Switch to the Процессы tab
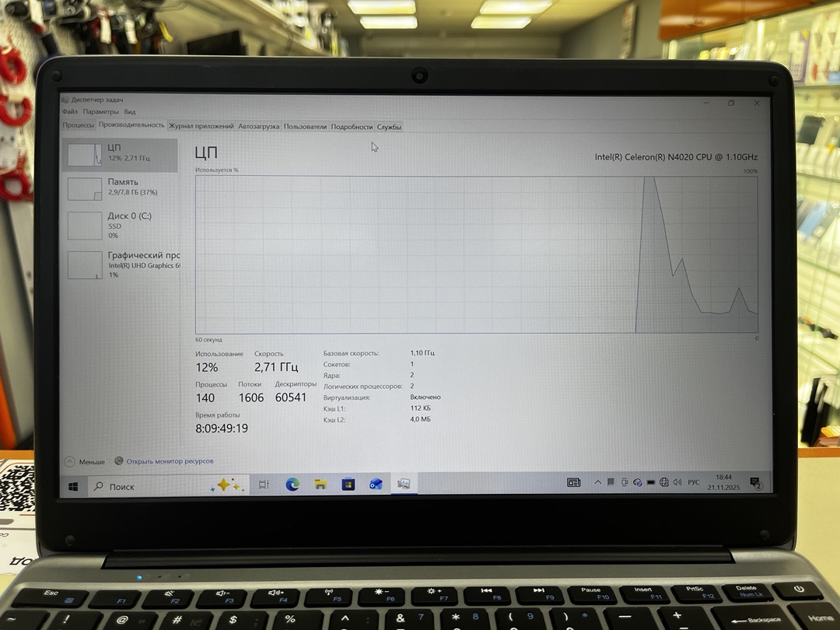 point(79,125)
